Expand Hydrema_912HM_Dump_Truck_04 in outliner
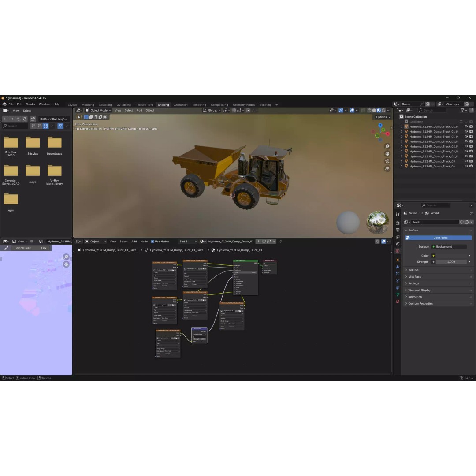This screenshot has height=476, width=476. point(402,166)
